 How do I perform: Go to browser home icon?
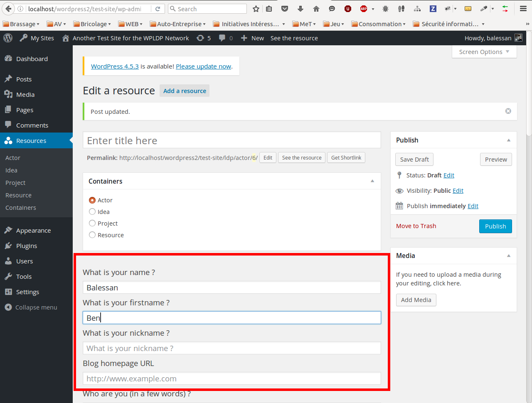tap(316, 9)
